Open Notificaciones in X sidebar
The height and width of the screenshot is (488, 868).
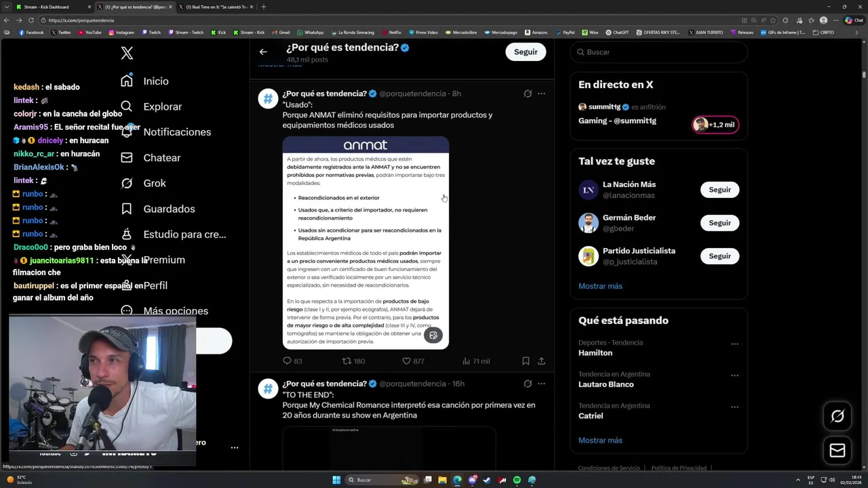(166, 131)
